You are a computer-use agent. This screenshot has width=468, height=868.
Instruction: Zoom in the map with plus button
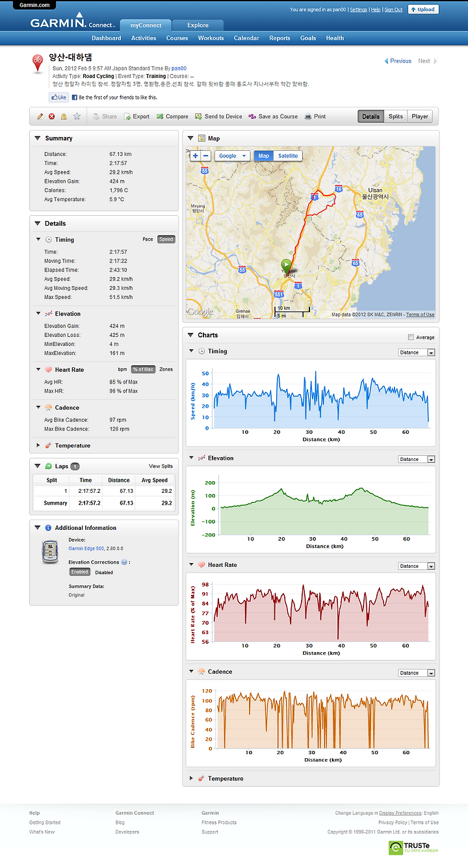(196, 155)
